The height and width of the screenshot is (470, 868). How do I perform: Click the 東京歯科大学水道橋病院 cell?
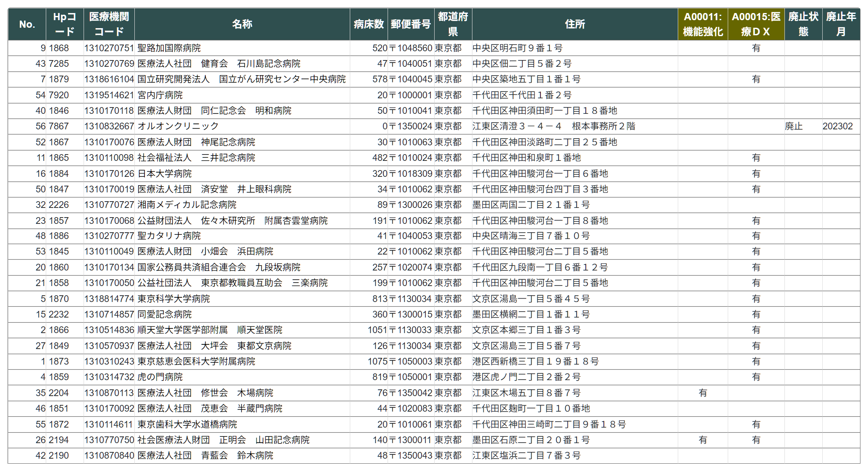point(242,425)
